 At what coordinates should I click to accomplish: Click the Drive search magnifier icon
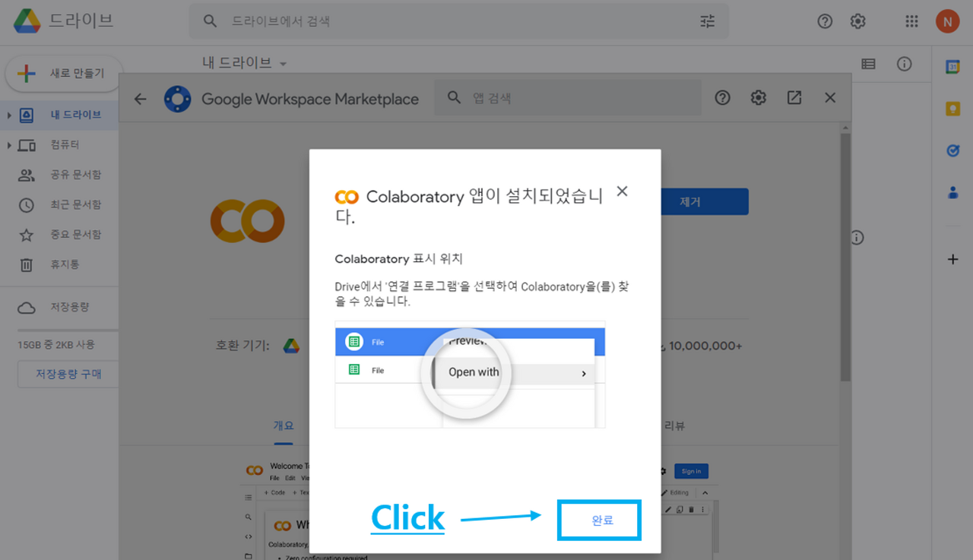(211, 21)
